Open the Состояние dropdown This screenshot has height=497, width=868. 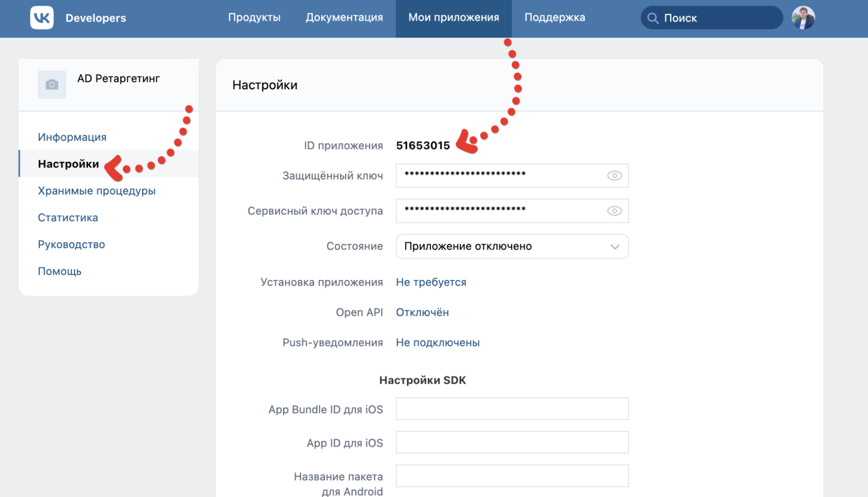point(512,247)
